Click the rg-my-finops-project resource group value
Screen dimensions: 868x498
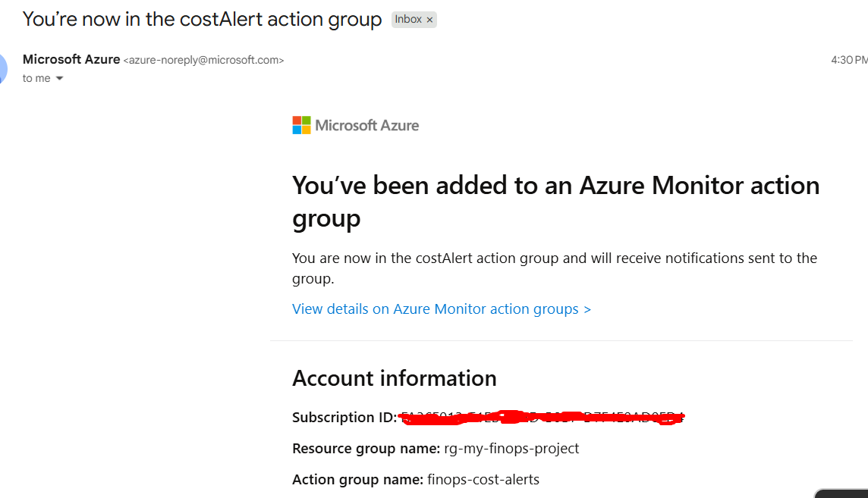coord(511,449)
